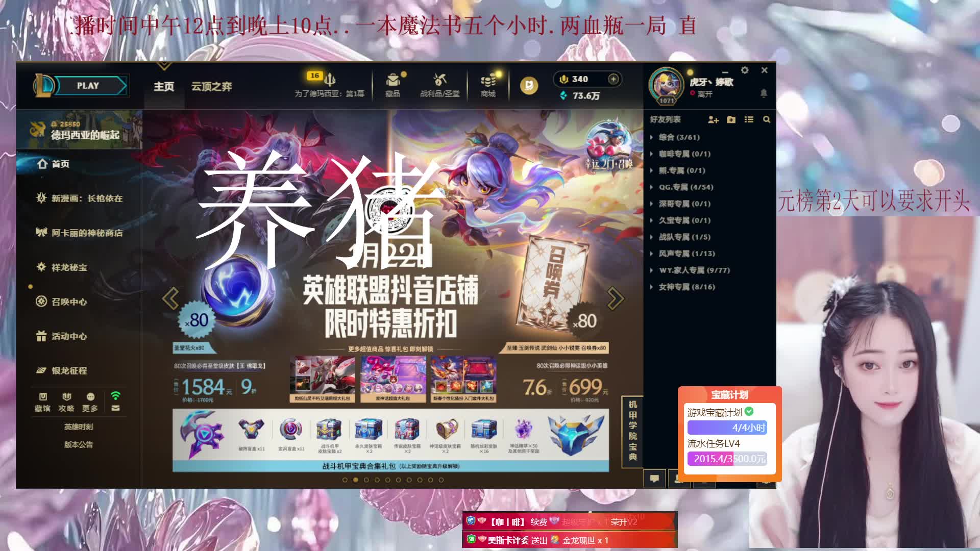Select the fourth carousel page dot
The height and width of the screenshot is (551, 980).
click(377, 480)
